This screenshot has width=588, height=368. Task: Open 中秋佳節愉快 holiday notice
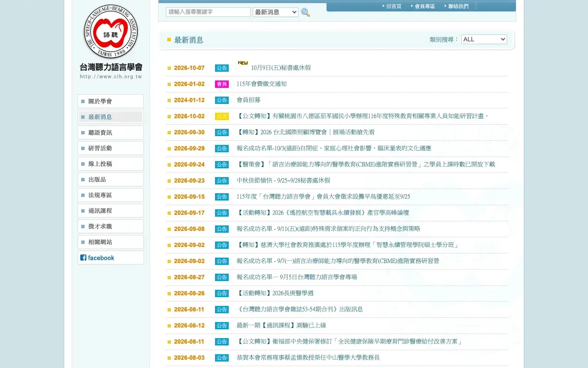point(283,181)
